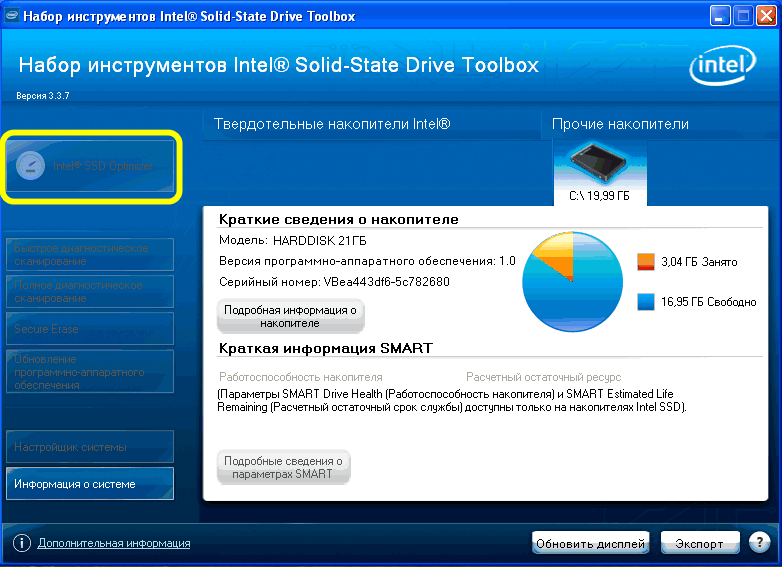Click Подробная информация о накопителе button
The width and height of the screenshot is (782, 567).
290,316
